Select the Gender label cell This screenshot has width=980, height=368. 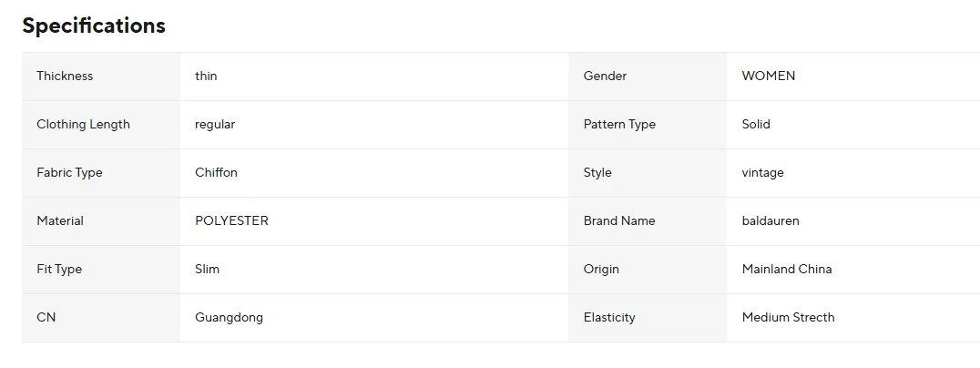(x=648, y=77)
